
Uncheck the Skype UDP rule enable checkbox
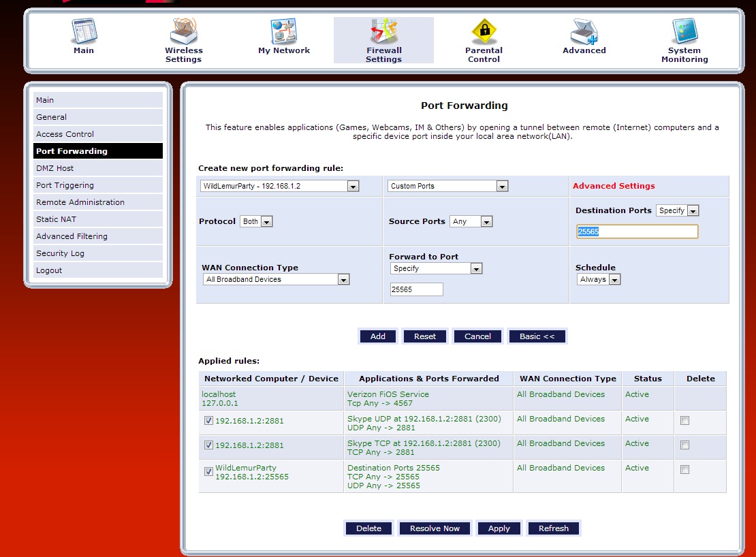208,421
